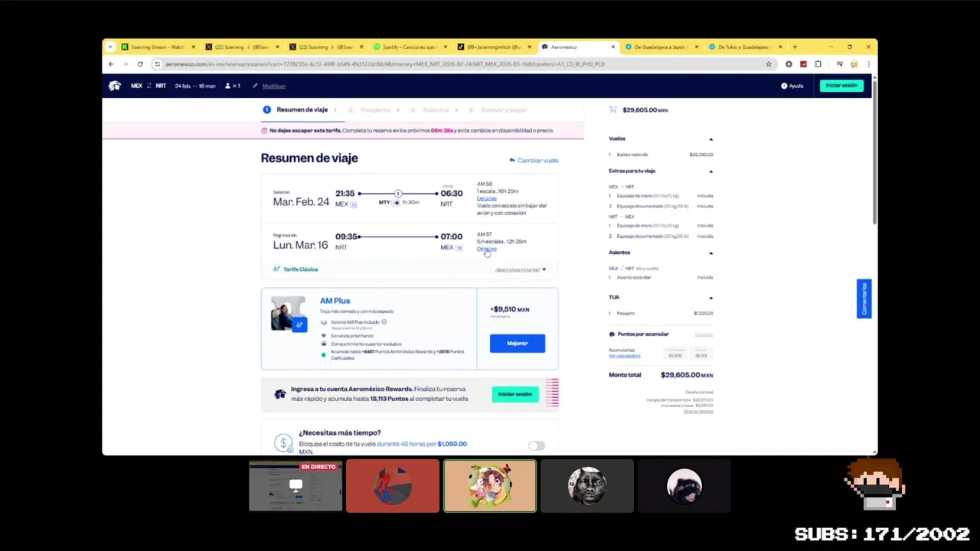Click the shopping cart icon
980x551 pixels.
[x=612, y=109]
